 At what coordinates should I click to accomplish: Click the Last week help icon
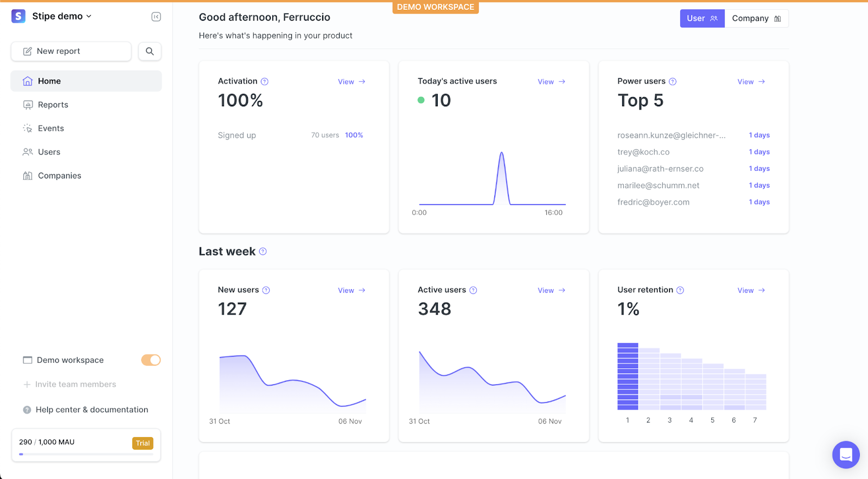[263, 252]
